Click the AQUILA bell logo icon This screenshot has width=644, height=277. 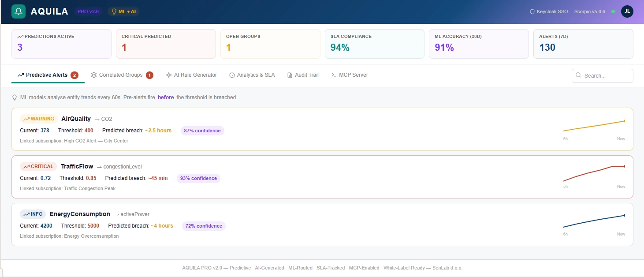(x=19, y=11)
